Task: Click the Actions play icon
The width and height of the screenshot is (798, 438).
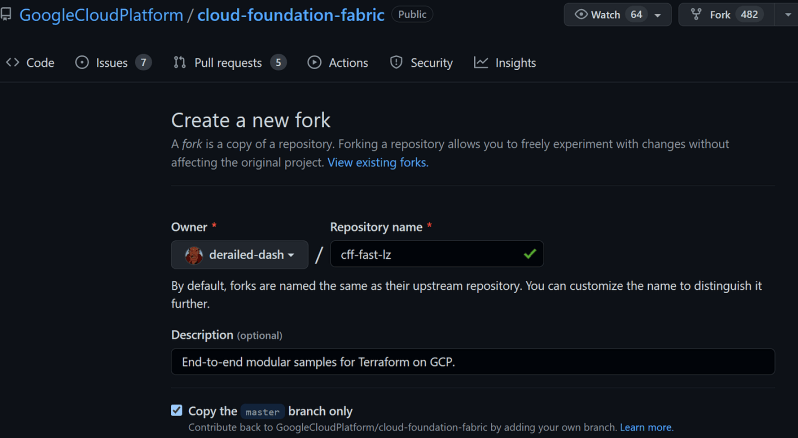Action: [x=315, y=63]
